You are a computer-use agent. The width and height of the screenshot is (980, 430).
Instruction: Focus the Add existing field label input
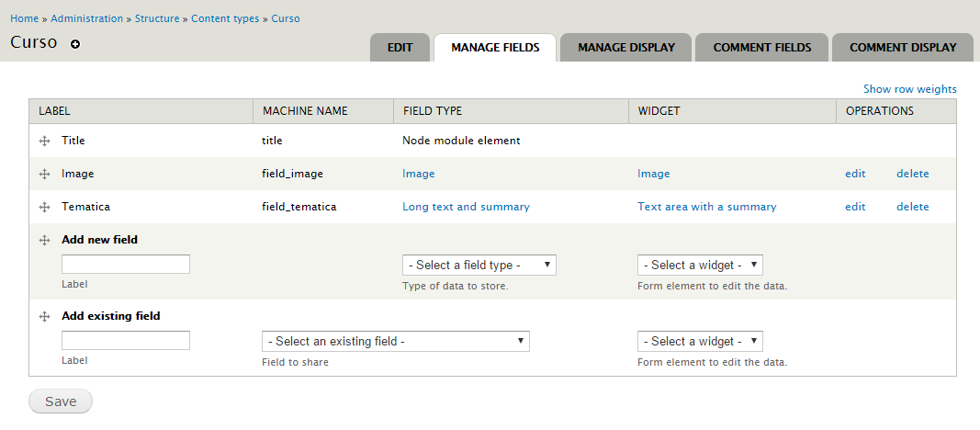click(x=126, y=341)
